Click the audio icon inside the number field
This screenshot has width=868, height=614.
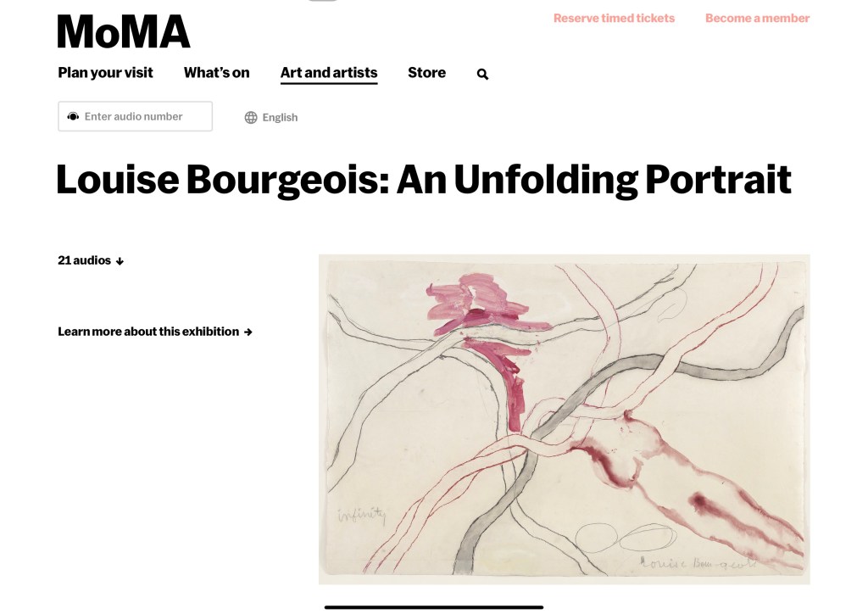[73, 116]
